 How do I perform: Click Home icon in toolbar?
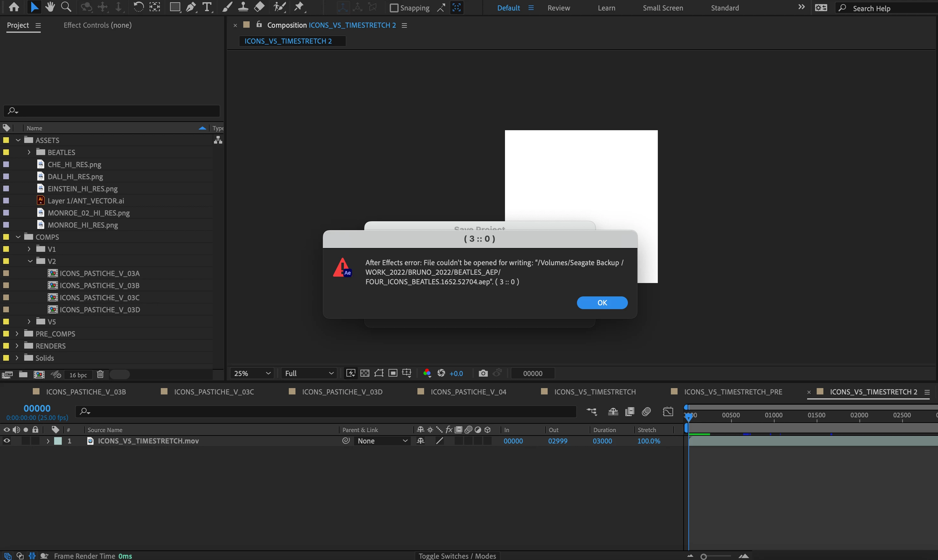(14, 7)
